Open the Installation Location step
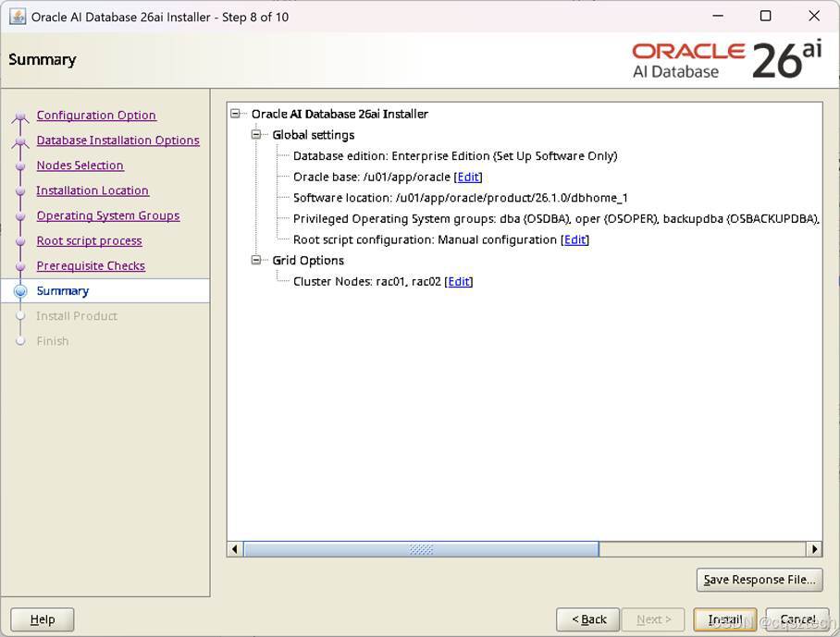The image size is (840, 637). [x=93, y=190]
